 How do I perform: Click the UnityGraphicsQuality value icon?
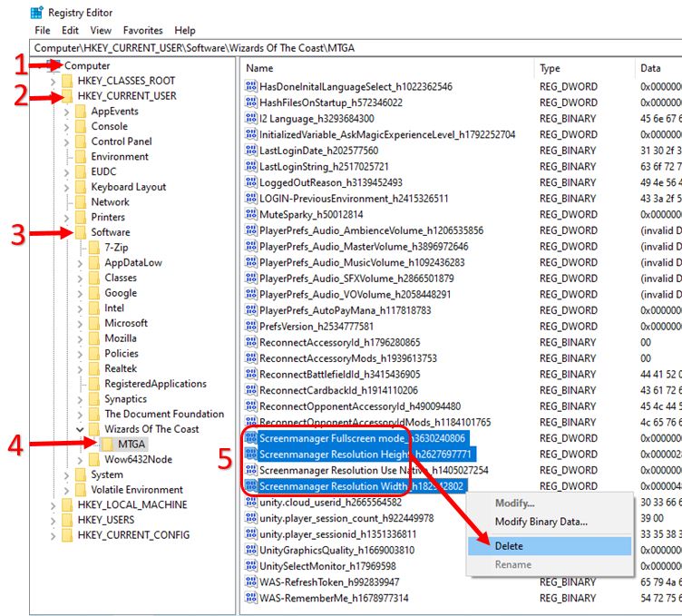(x=251, y=550)
